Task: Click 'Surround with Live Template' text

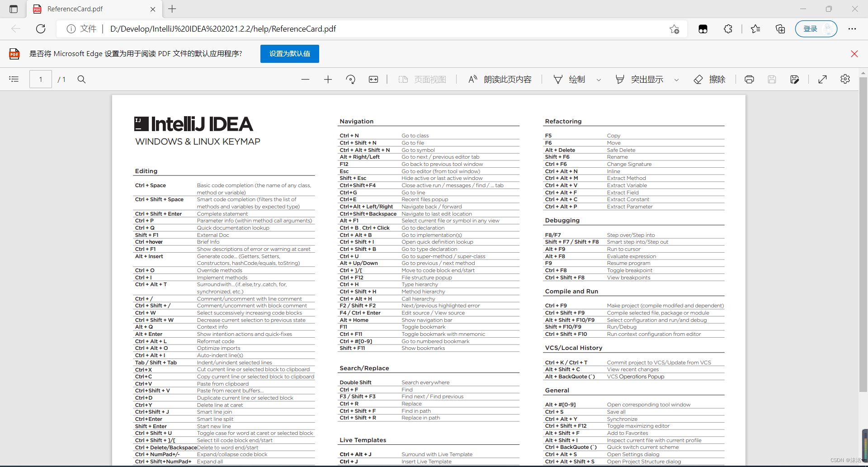Action: click(437, 454)
